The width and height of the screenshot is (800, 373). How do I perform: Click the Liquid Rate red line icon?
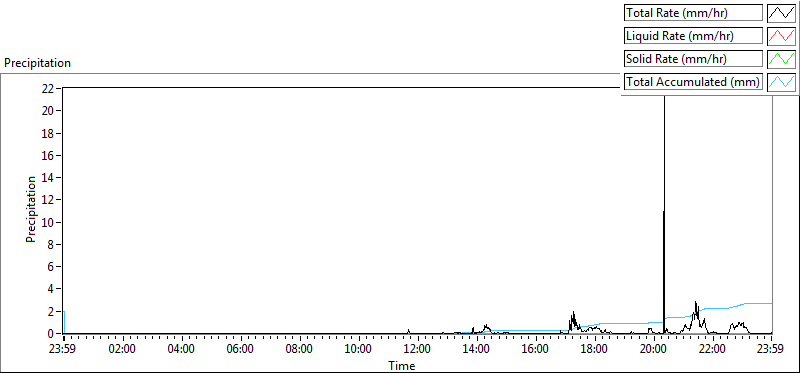click(x=782, y=36)
